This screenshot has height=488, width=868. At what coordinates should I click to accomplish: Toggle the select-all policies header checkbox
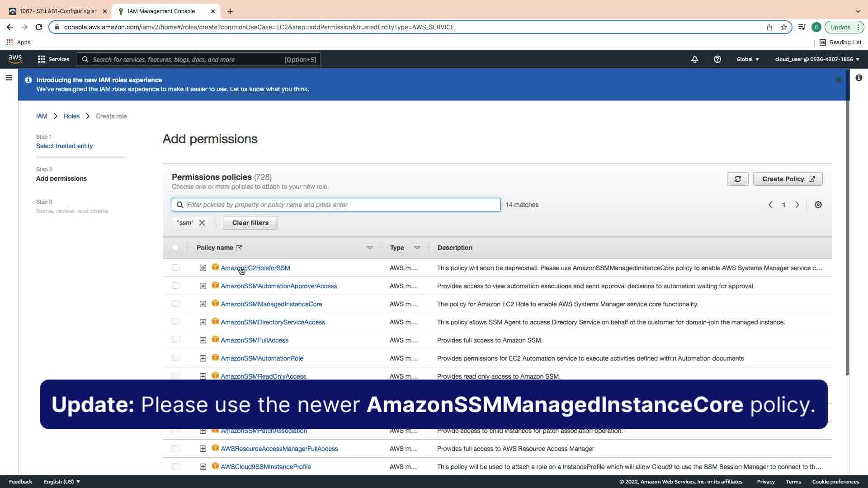(175, 248)
